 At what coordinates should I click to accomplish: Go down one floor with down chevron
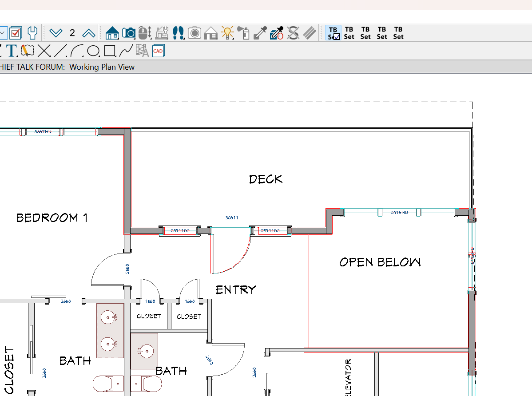pyautogui.click(x=56, y=33)
